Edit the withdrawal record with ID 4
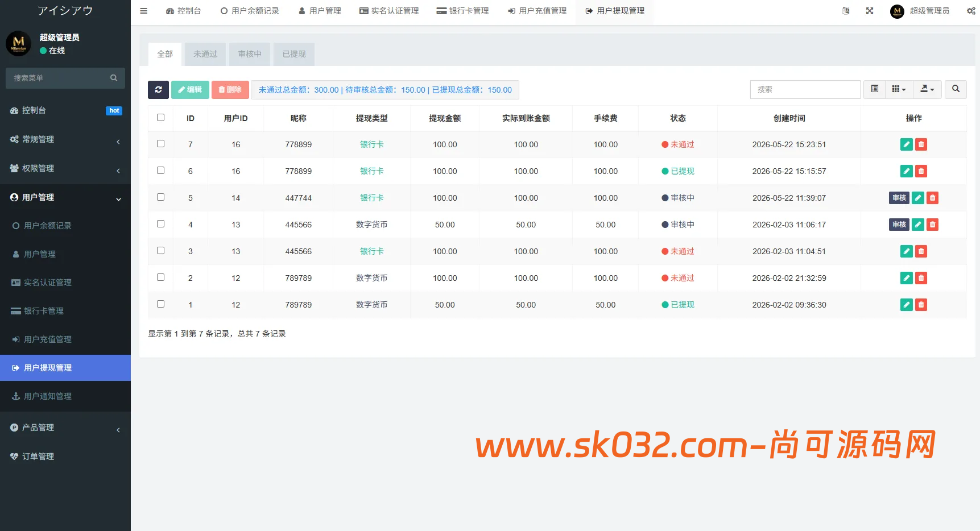This screenshot has width=980, height=531. click(x=918, y=225)
